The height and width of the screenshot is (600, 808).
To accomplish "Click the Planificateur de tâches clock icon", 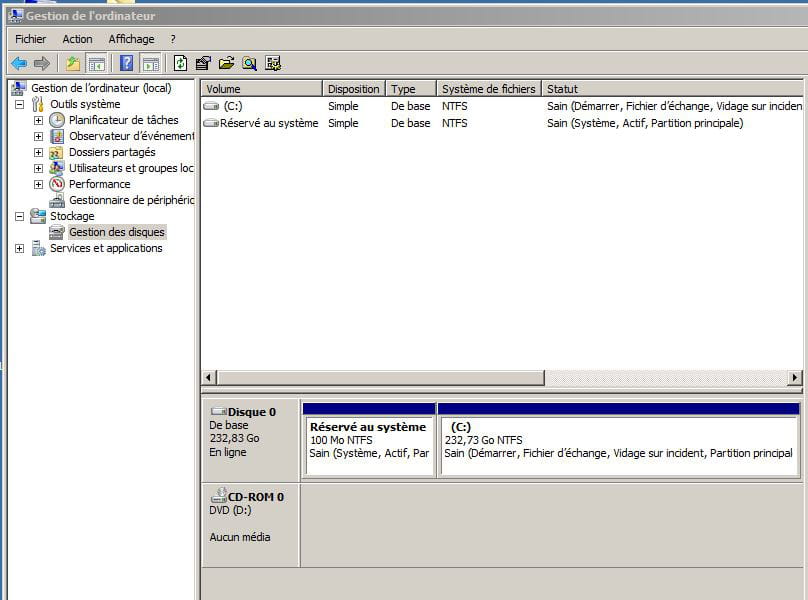I will (57, 120).
